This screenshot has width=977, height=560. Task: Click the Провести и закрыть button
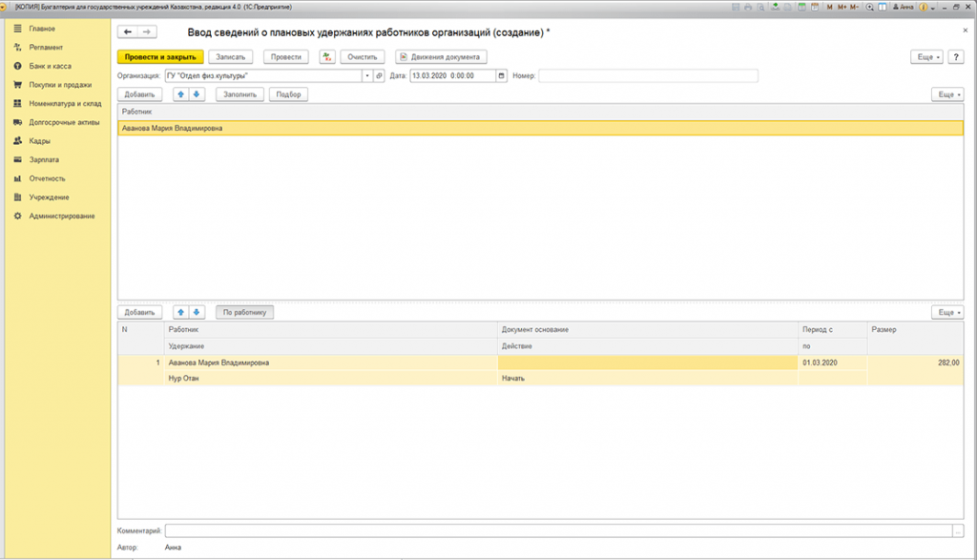pos(160,57)
